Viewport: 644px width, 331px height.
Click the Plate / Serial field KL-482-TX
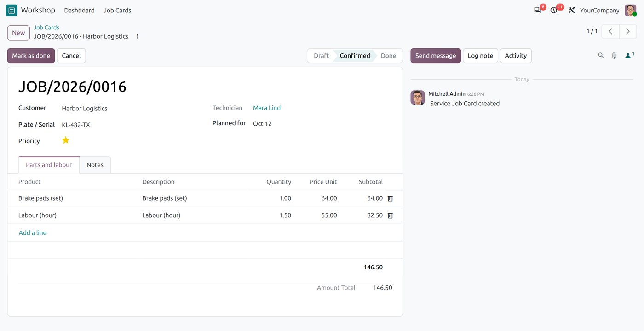pos(76,125)
